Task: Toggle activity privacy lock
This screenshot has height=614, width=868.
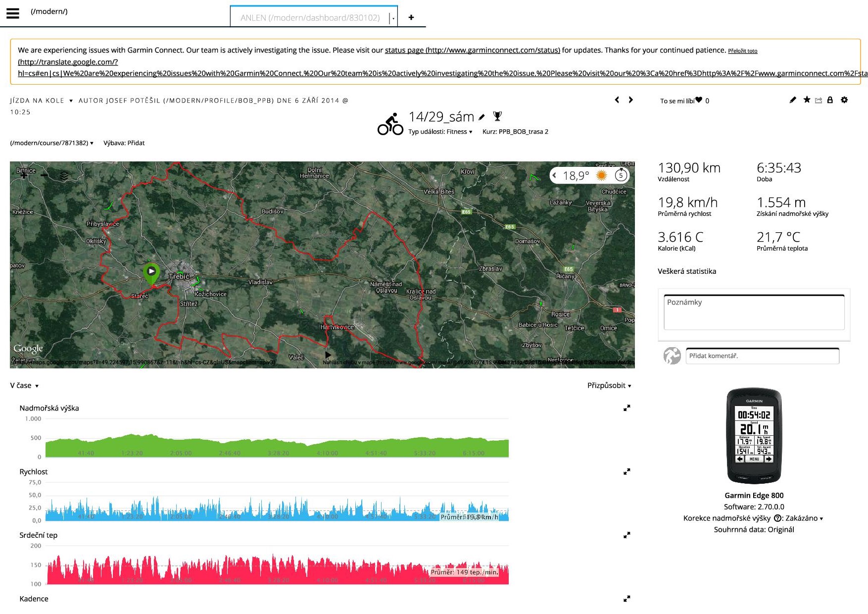Action: (830, 100)
